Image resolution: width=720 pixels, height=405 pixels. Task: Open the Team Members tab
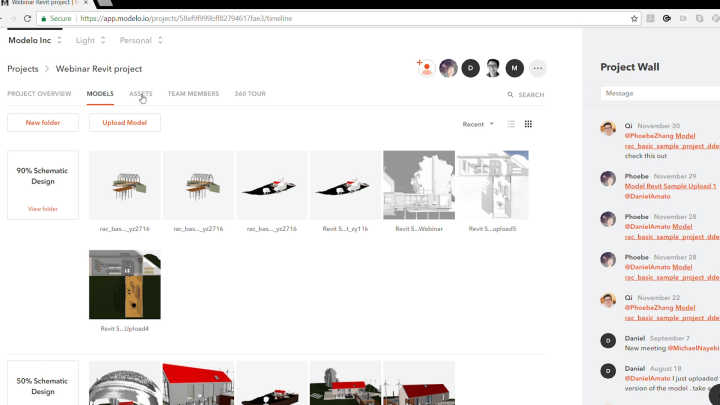coord(193,94)
